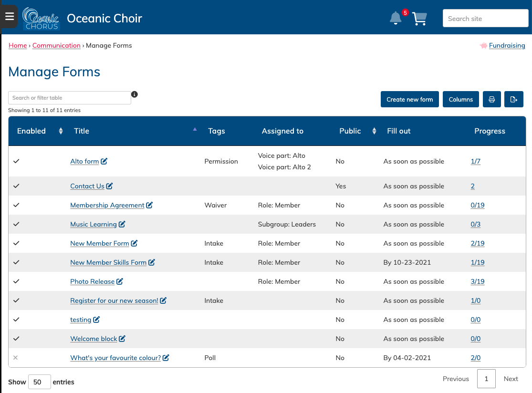
Task: Click Create new form button
Action: pos(409,99)
